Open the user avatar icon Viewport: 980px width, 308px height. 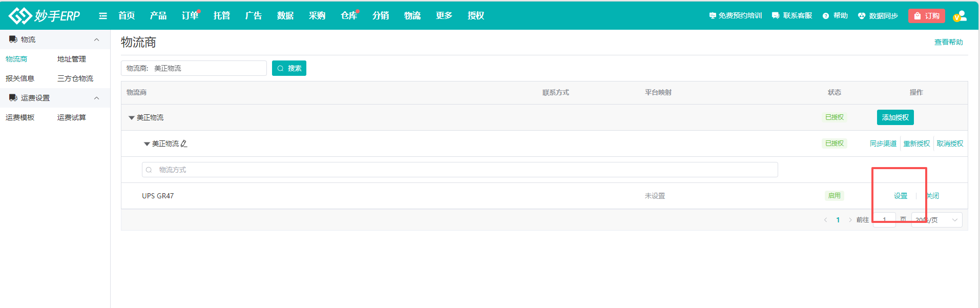[x=960, y=16]
